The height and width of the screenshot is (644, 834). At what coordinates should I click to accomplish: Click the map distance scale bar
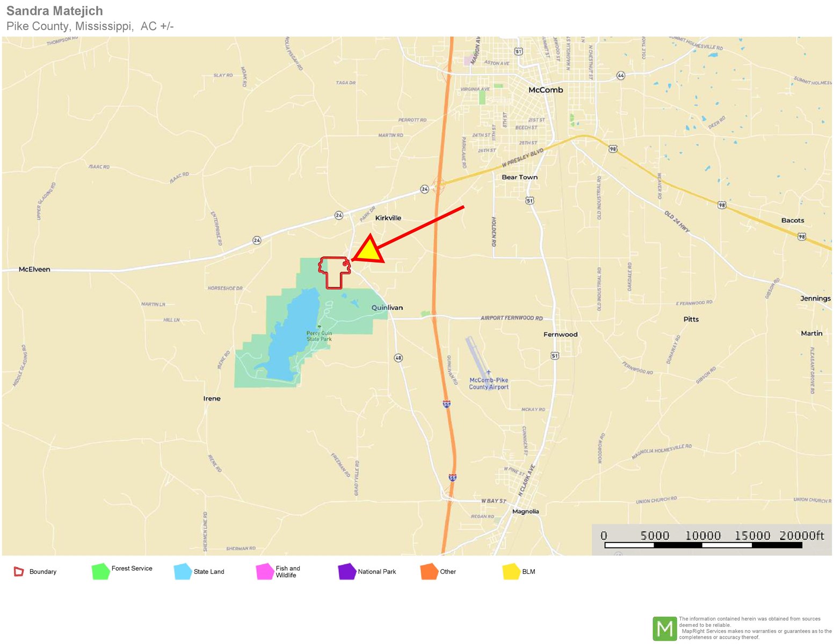[703, 545]
